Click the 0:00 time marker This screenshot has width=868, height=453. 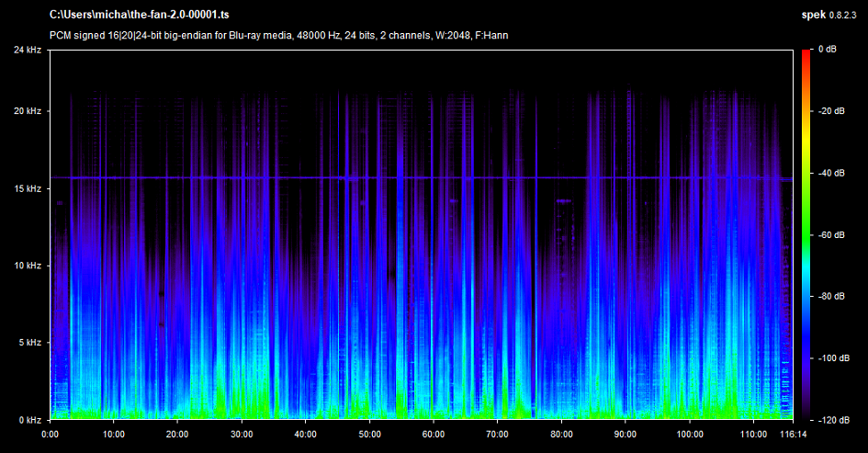[51, 434]
